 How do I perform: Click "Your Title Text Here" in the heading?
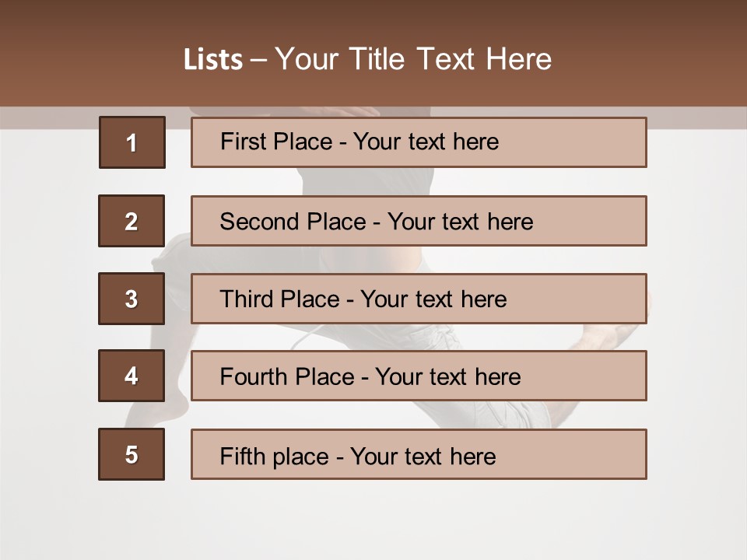click(413, 60)
